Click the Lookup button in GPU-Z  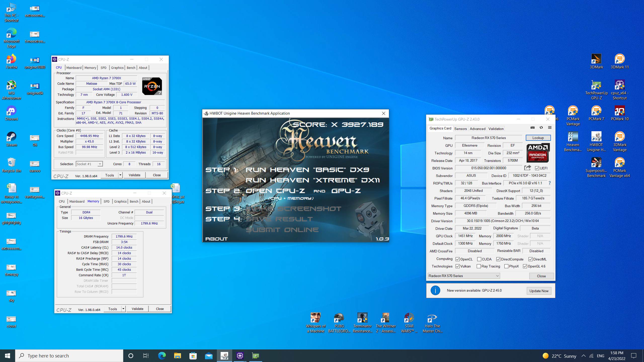coord(538,138)
